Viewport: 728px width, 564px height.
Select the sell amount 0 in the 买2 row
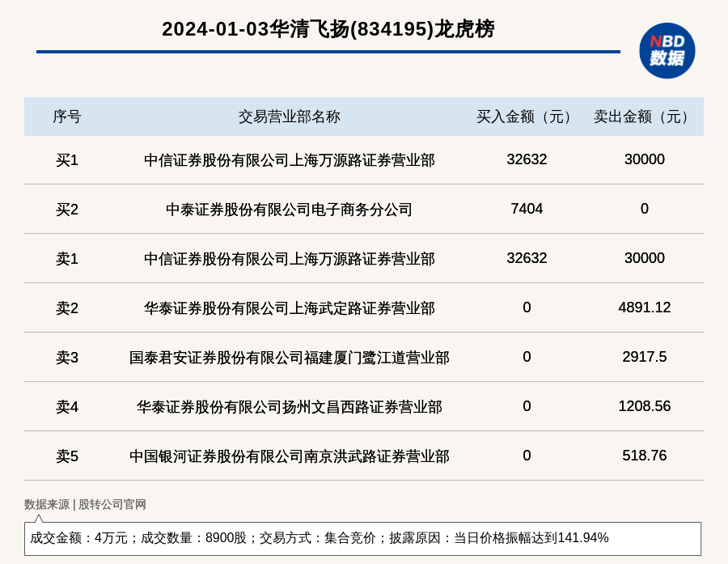(x=645, y=209)
